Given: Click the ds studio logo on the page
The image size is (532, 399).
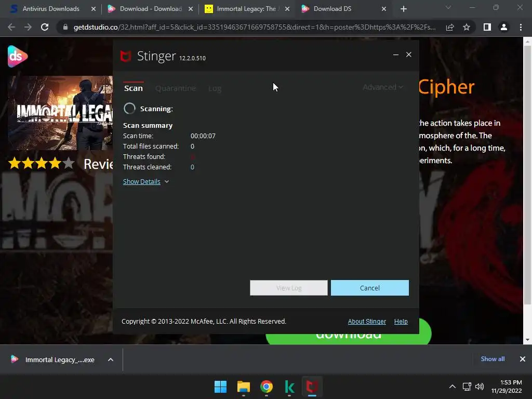Looking at the screenshot, I should (x=18, y=56).
